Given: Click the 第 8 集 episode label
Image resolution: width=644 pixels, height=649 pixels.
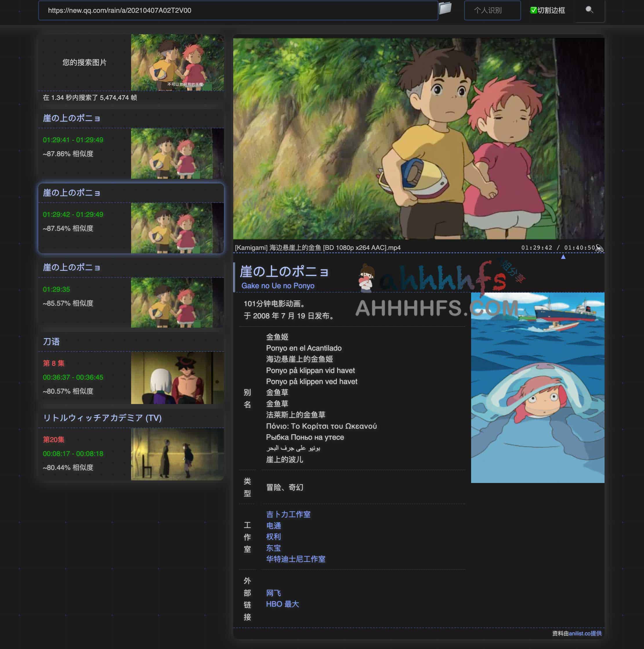Looking at the screenshot, I should point(54,363).
